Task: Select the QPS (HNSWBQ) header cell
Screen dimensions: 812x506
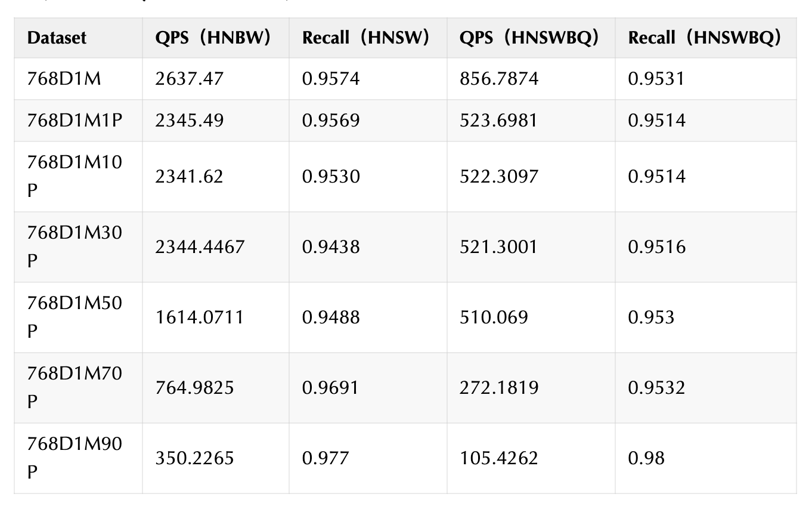Action: [x=529, y=38]
